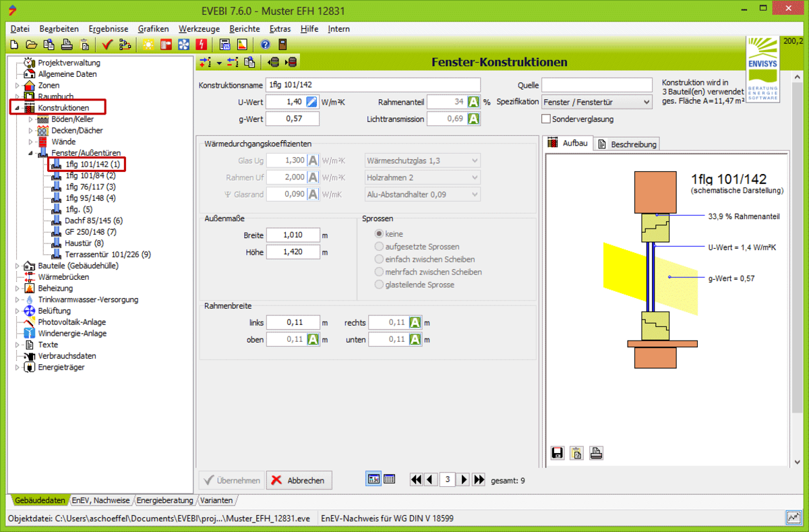Open the energy label chart icon
Image resolution: width=809 pixels, height=532 pixels.
click(x=241, y=45)
